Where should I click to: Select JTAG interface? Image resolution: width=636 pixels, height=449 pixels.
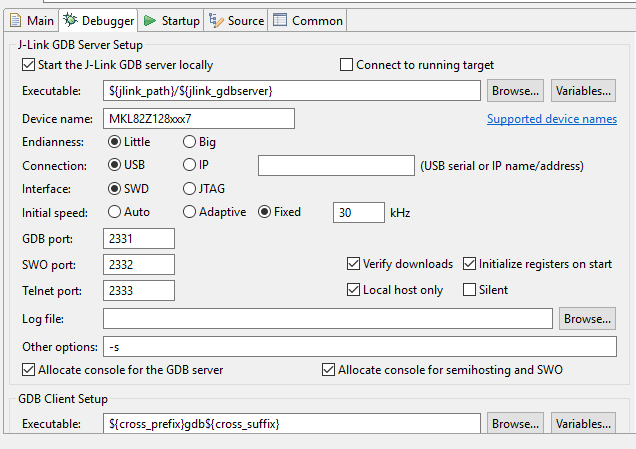point(190,188)
